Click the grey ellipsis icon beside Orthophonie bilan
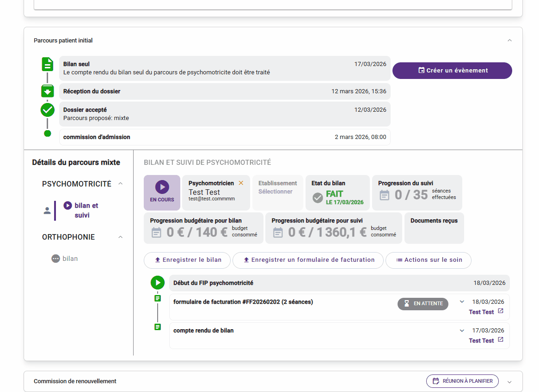Screen dimensions: 539x392 pyautogui.click(x=56, y=259)
